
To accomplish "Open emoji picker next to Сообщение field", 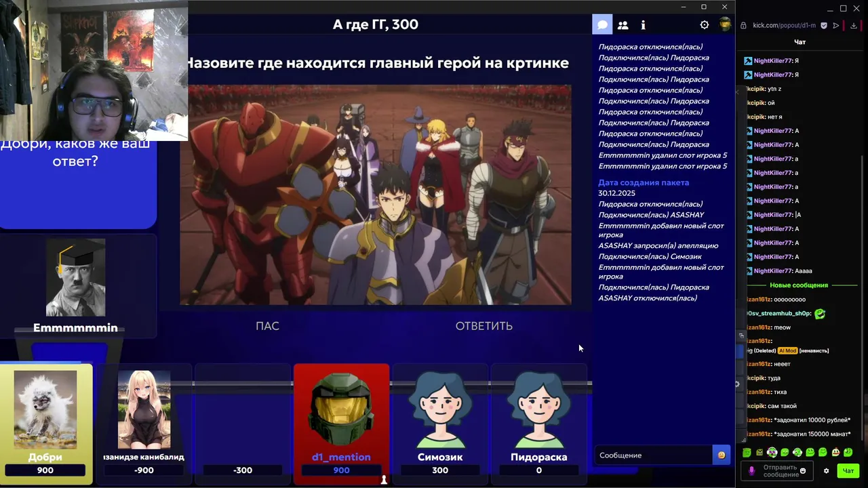I will tap(722, 455).
